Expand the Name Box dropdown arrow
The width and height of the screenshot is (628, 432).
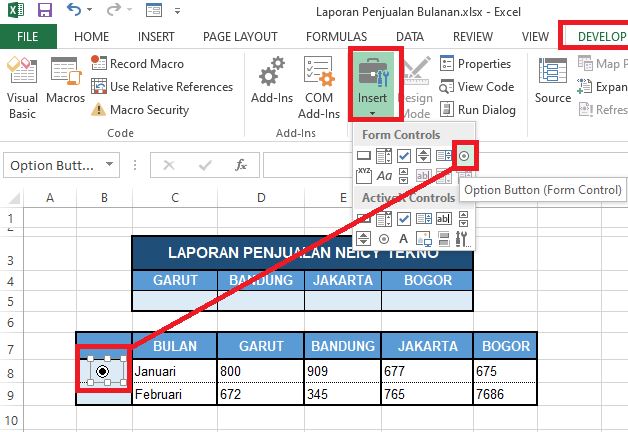109,165
